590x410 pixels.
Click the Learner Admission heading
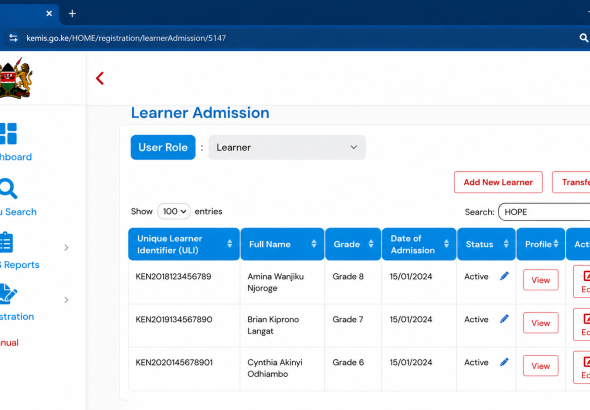tap(200, 113)
